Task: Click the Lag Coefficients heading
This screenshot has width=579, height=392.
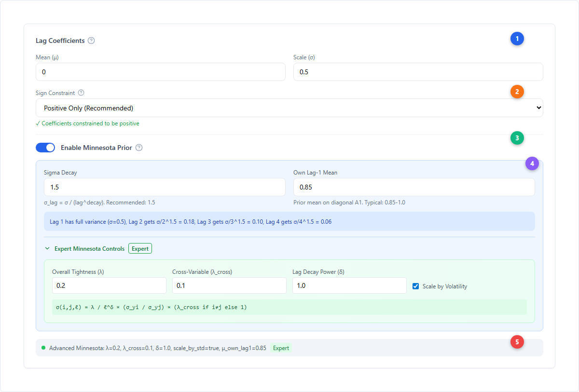Action: click(x=60, y=41)
